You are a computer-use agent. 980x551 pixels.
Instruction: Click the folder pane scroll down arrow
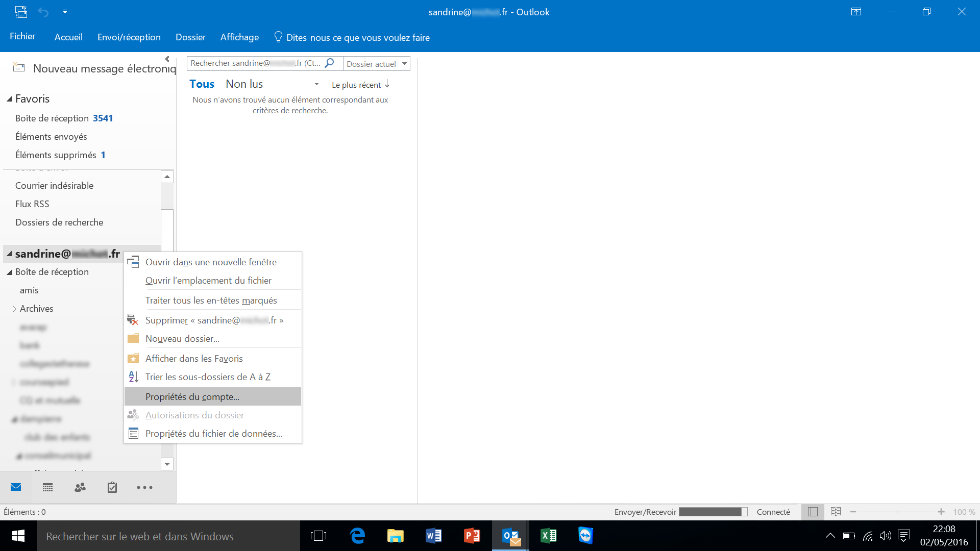coord(167,464)
